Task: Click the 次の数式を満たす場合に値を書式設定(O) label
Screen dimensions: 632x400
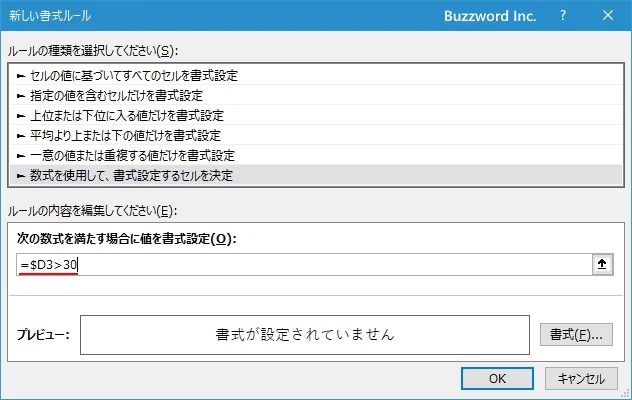Action: click(126, 239)
